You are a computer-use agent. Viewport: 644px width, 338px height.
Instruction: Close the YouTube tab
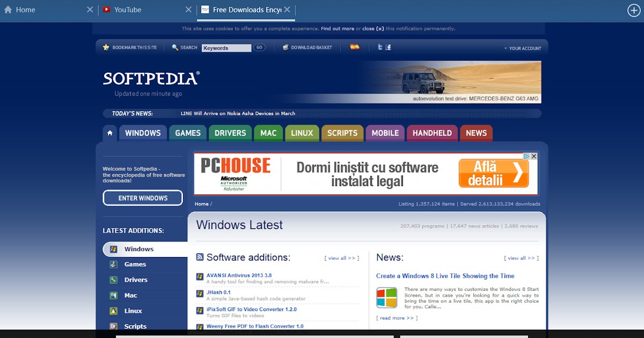point(188,10)
